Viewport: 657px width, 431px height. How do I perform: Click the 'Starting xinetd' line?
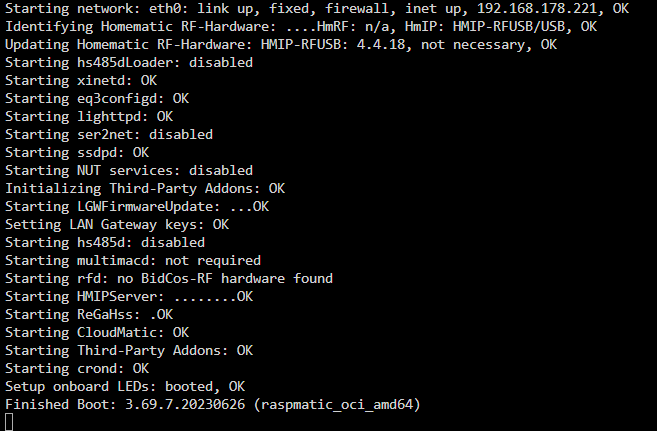point(81,80)
